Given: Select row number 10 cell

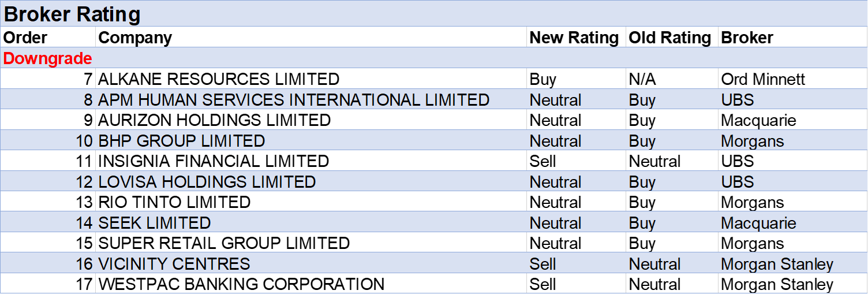Looking at the screenshot, I should pos(84,141).
